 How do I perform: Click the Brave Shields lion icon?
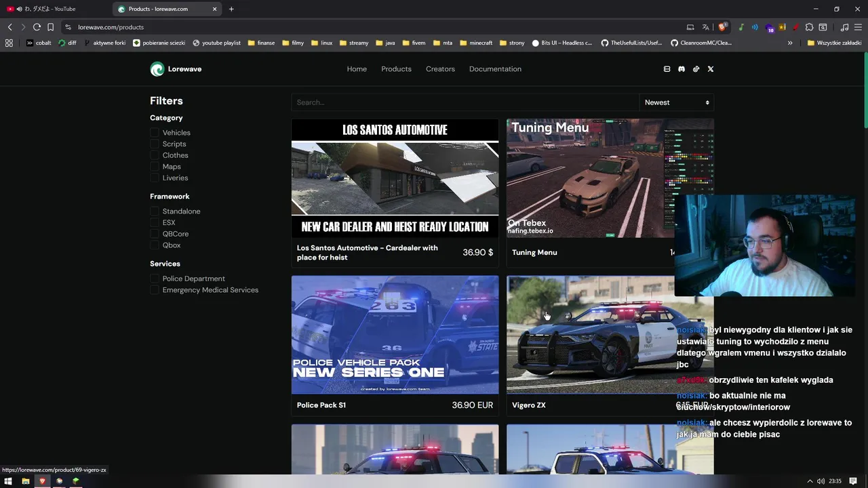(722, 27)
